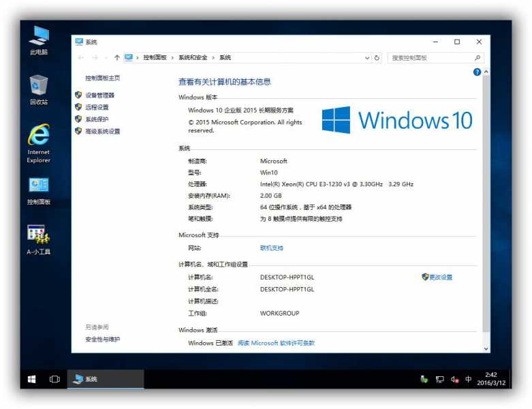Click the shield icon beside 设备管理器
The image size is (532, 409).
[x=78, y=95]
